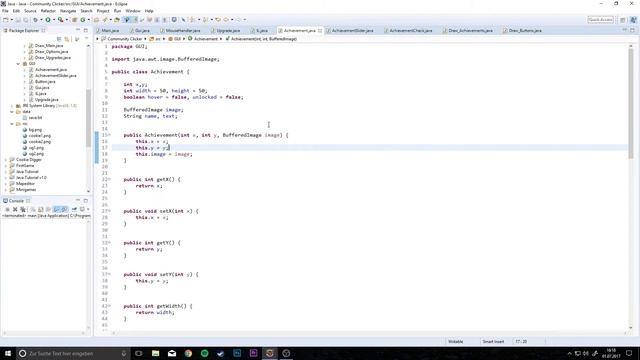The image size is (640, 360).
Task: Click Remove All Terminated Launches in Console
Action: [x=23, y=209]
